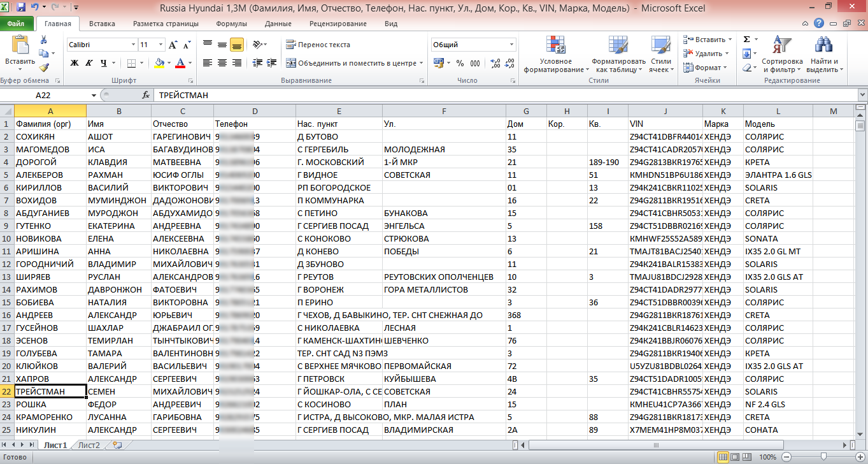The height and width of the screenshot is (464, 868).
Task: Expand the Формат cells dropdown
Action: click(725, 68)
